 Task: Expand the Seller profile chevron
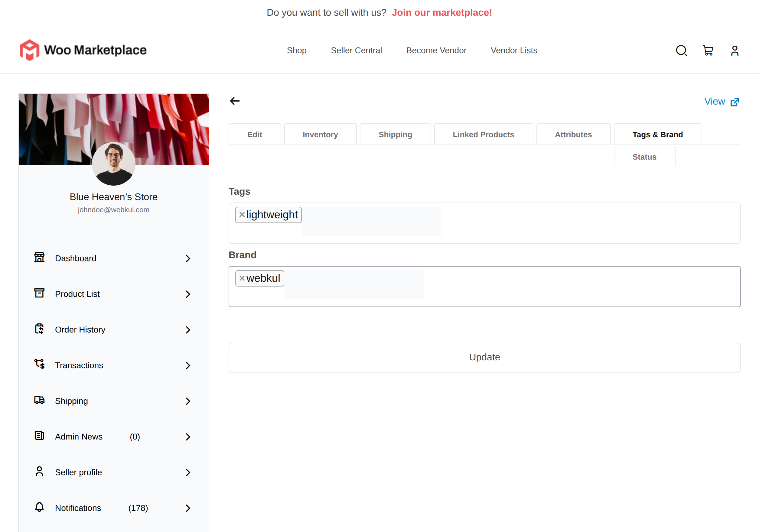coord(188,472)
